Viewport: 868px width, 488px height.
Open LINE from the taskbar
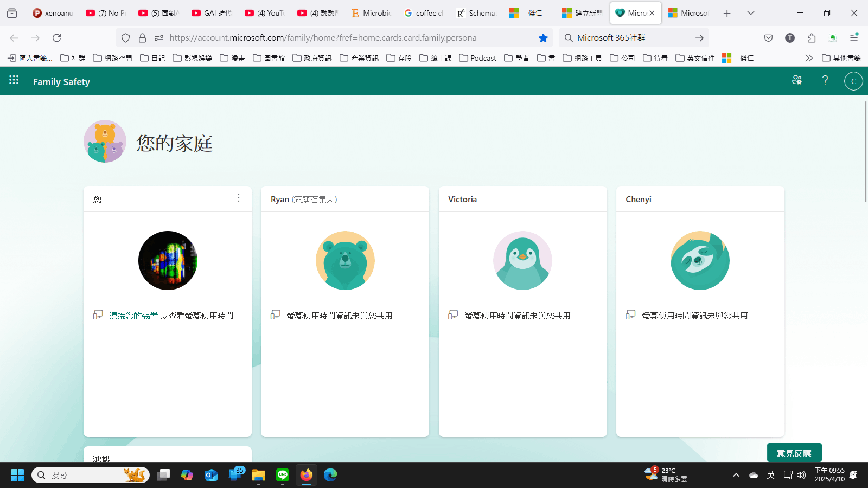[x=283, y=475]
